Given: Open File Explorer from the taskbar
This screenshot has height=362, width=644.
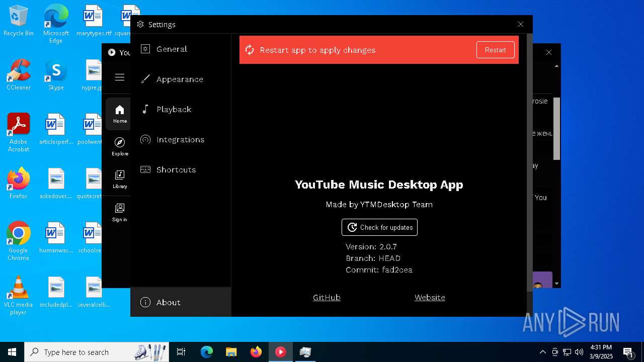Looking at the screenshot, I should [x=231, y=352].
